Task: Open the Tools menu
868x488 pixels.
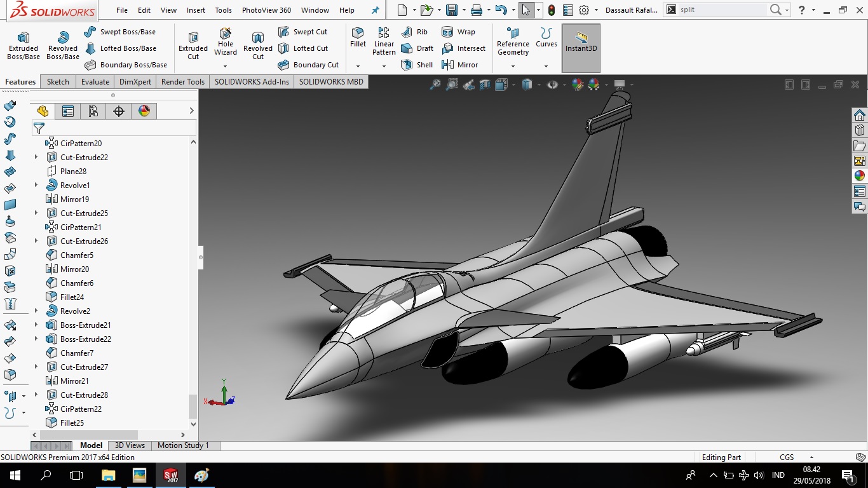Action: coord(223,10)
